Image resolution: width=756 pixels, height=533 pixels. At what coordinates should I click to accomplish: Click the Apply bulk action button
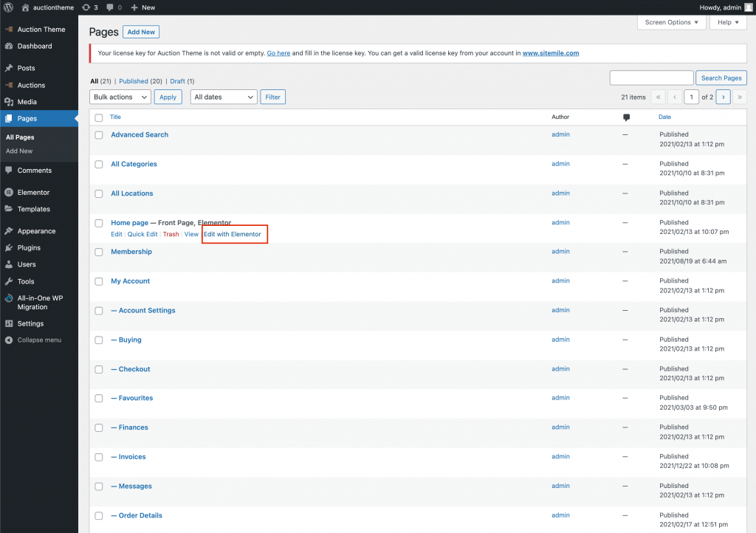(x=168, y=97)
